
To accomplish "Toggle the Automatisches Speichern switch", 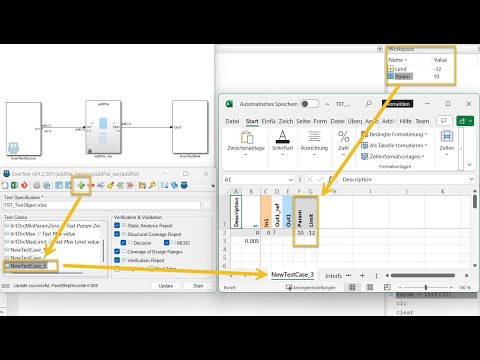I will 310,104.
